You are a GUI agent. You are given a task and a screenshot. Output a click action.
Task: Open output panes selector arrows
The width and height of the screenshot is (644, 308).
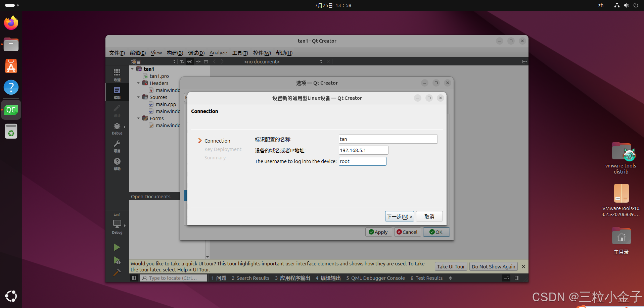[450, 278]
